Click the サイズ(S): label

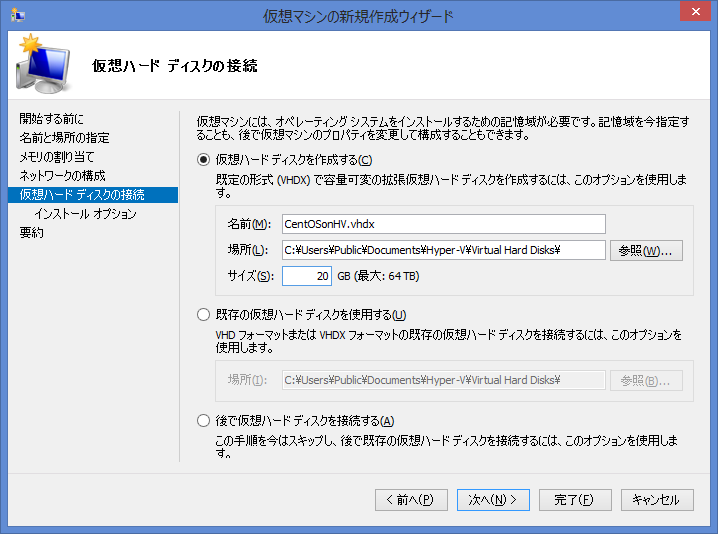click(250, 276)
